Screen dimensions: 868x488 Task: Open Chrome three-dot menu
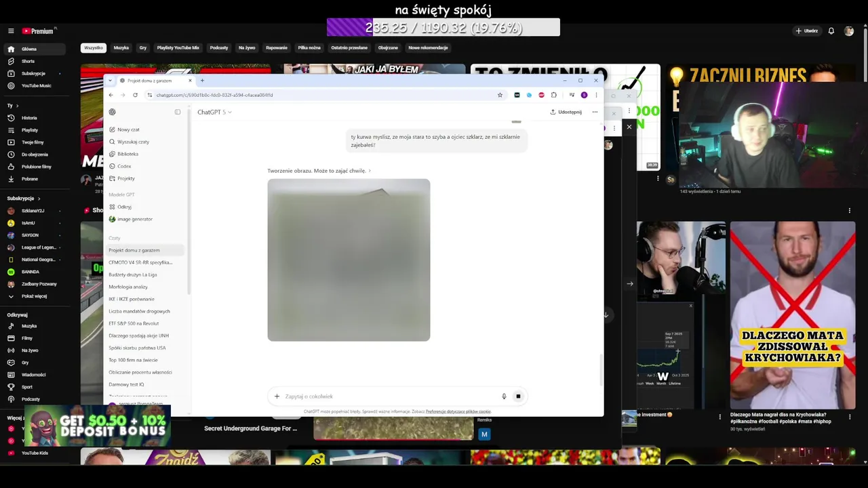pyautogui.click(x=596, y=95)
